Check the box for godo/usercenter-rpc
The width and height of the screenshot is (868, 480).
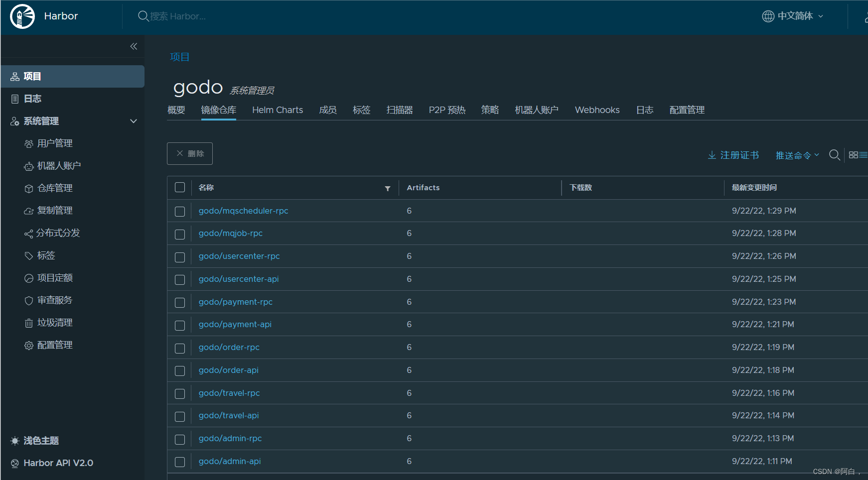[180, 257]
